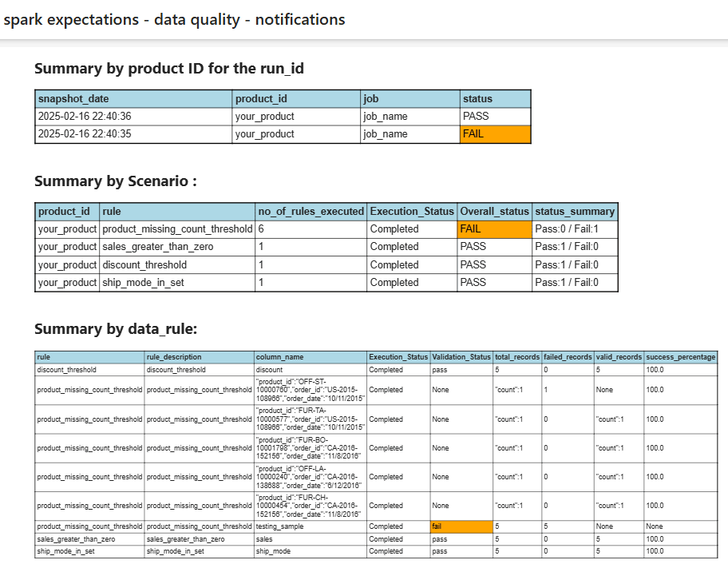Click the 'Summary by Scenario :' heading
The width and height of the screenshot is (728, 564).
pos(116,181)
